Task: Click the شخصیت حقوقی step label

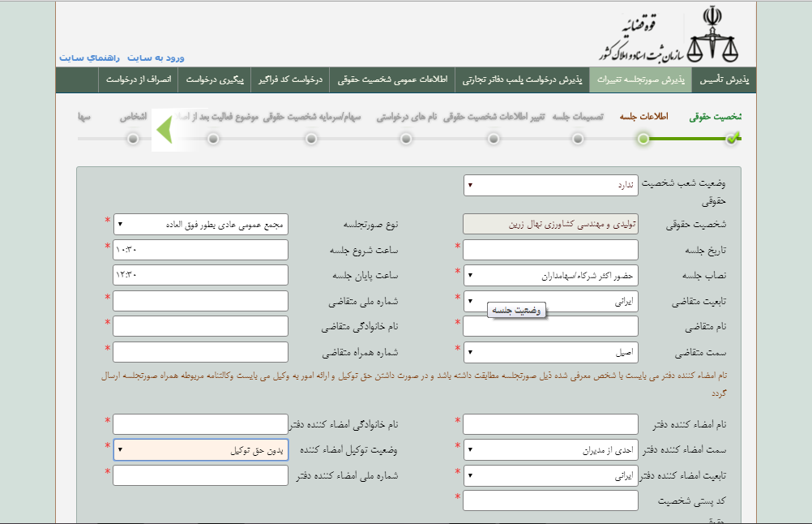Action: [716, 117]
